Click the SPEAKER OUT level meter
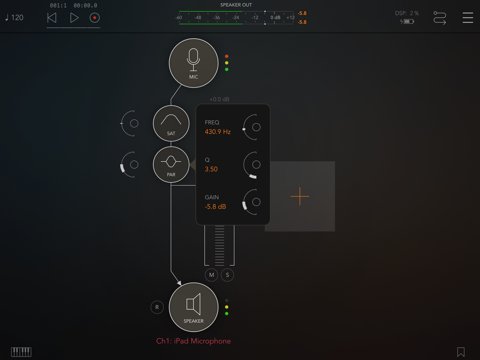This screenshot has width=480, height=360. (x=237, y=18)
